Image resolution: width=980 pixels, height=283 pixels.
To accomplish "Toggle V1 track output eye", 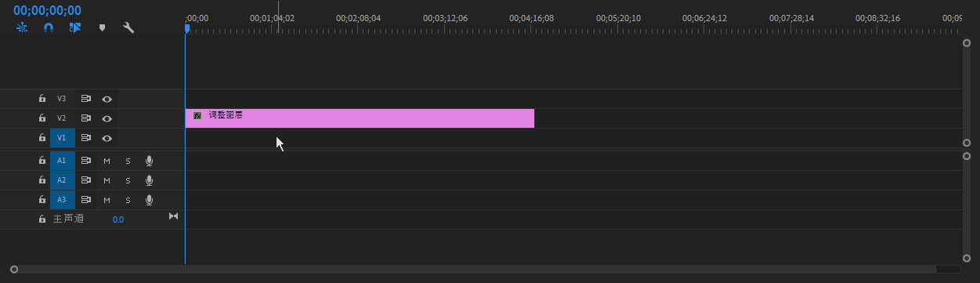I will click(107, 139).
